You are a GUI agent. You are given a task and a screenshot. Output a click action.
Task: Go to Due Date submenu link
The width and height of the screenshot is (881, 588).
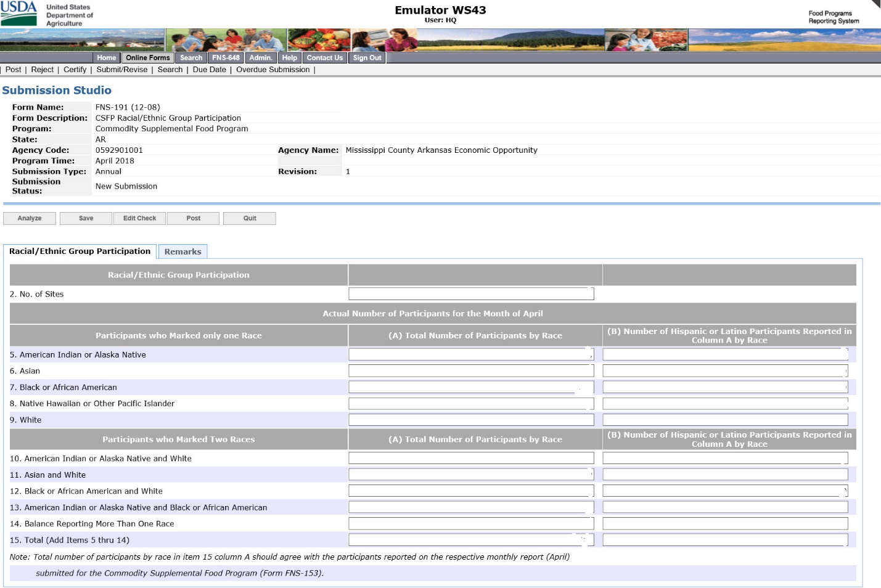pos(209,70)
